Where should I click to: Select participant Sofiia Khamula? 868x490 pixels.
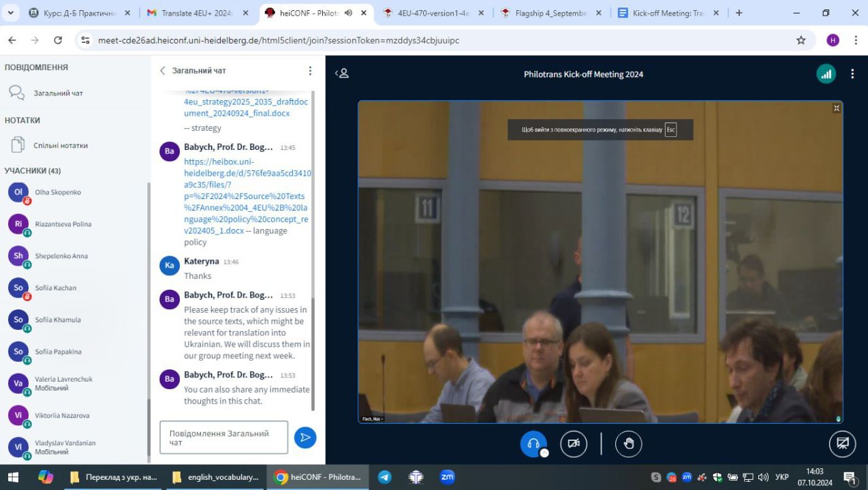coord(58,320)
